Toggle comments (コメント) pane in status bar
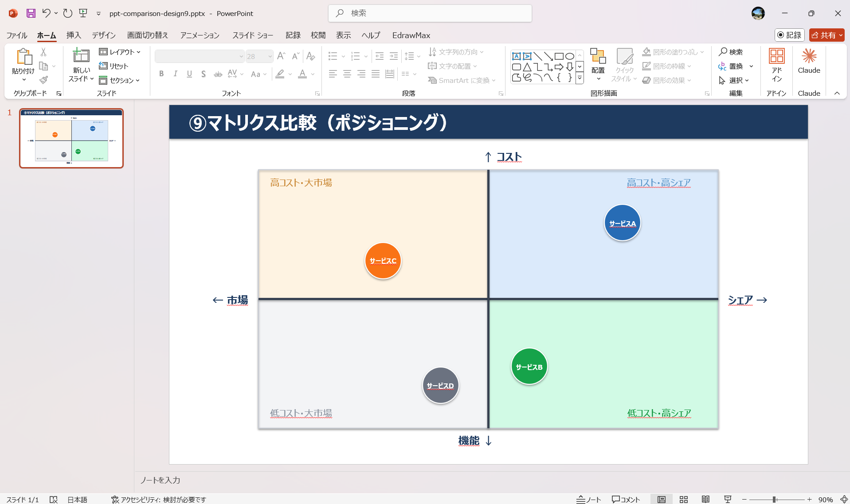 [626, 499]
